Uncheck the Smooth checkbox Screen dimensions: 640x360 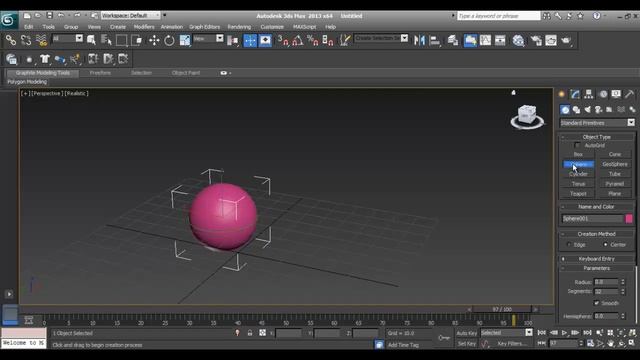(596, 303)
